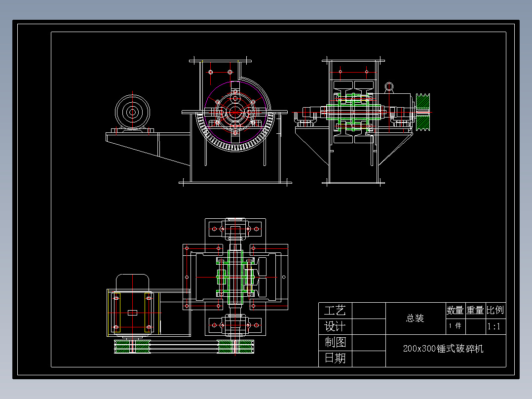The width and height of the screenshot is (532, 399).
Task: Click the 设计 cell in the title block
Action: (335, 326)
